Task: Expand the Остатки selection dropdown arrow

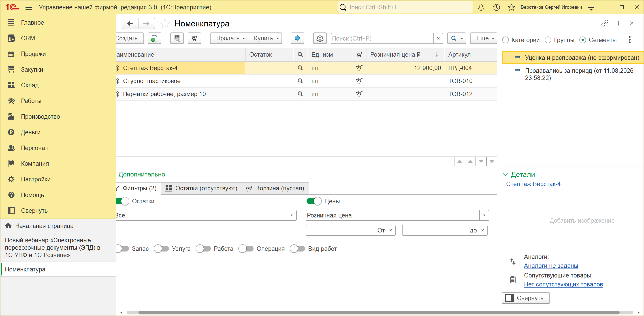Action: pos(292,215)
